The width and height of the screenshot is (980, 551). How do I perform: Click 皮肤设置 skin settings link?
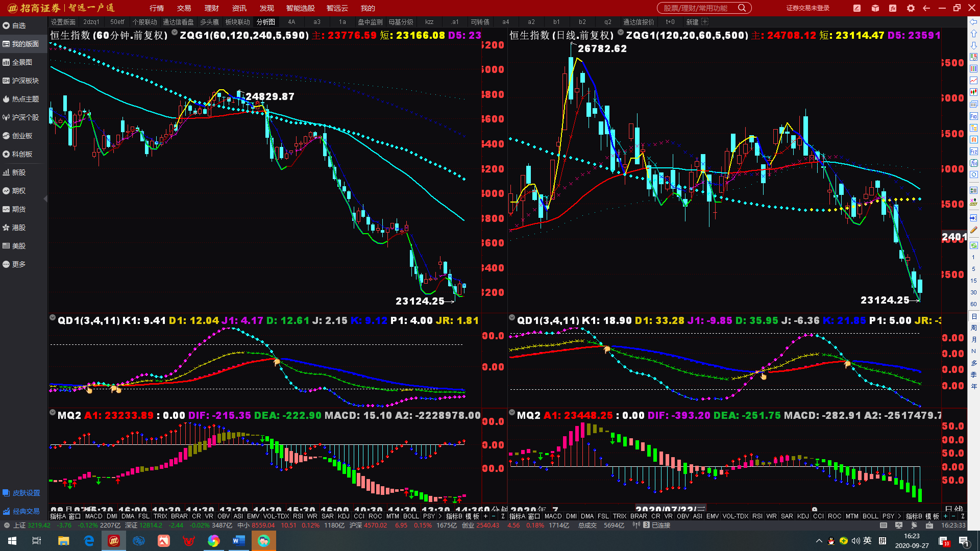(26, 493)
